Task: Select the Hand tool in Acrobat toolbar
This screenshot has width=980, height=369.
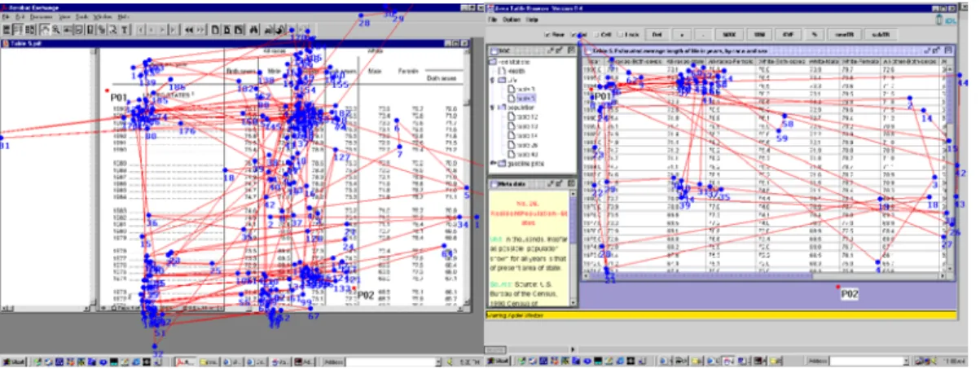Action: [45, 30]
